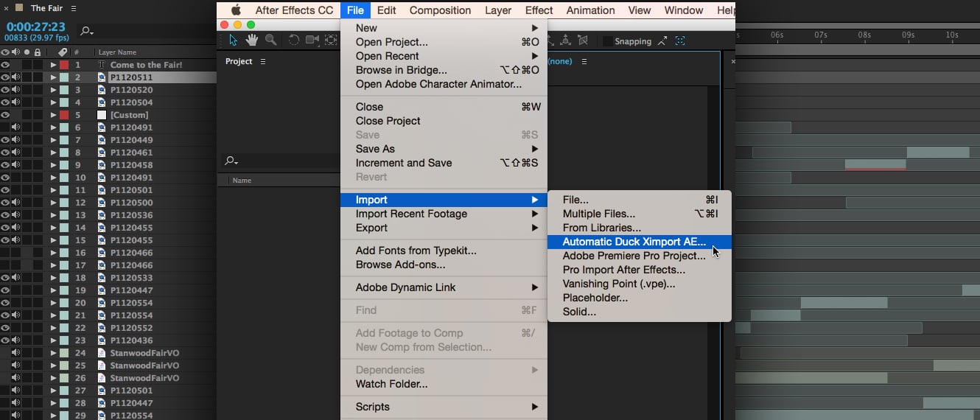Toggle lock box for layer 4
The height and width of the screenshot is (420, 980).
[38, 102]
